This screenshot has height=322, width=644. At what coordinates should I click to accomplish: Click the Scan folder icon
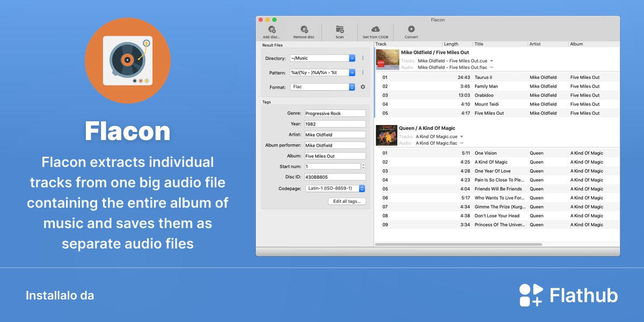(x=340, y=30)
